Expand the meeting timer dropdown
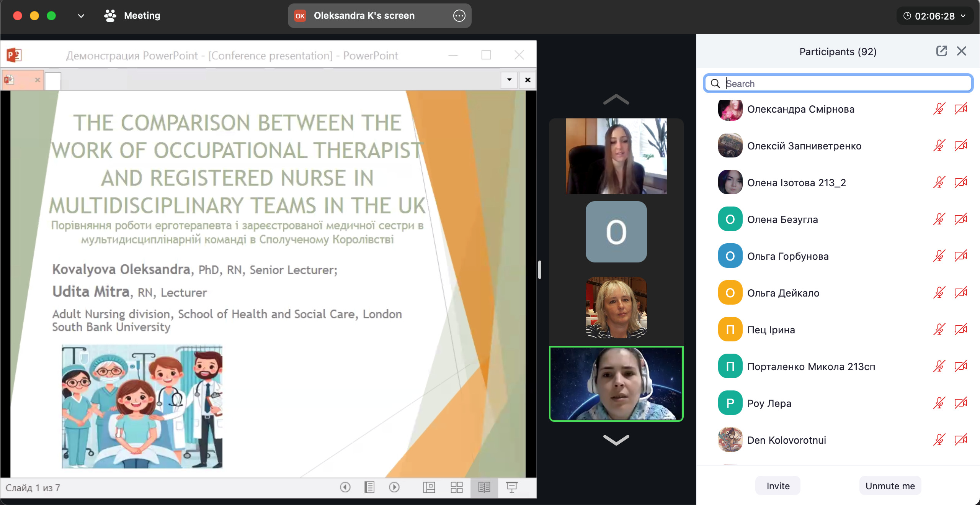The width and height of the screenshot is (980, 505). [963, 16]
